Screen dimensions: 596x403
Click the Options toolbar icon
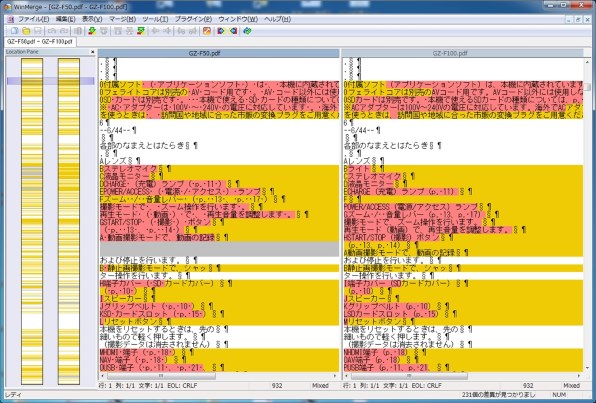point(207,31)
